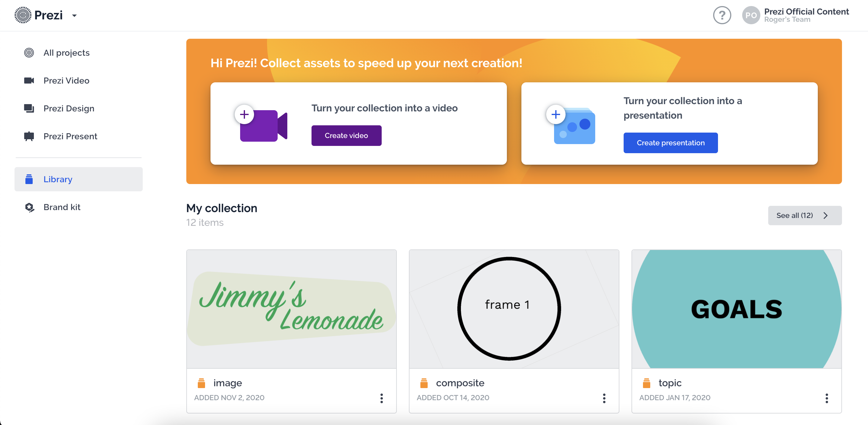The image size is (868, 425).
Task: Open Prezi Official Content account menu
Action: 806,15
